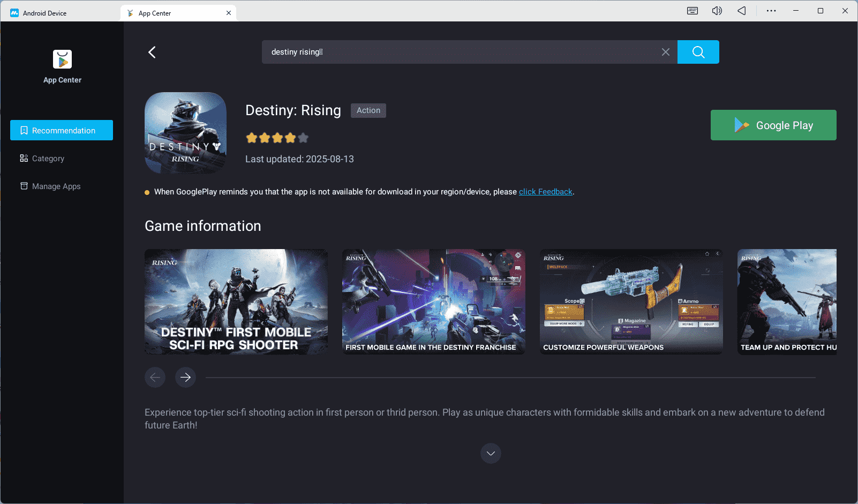Viewport: 858px width, 504px height.
Task: Go back with the left arrow
Action: [x=152, y=52]
